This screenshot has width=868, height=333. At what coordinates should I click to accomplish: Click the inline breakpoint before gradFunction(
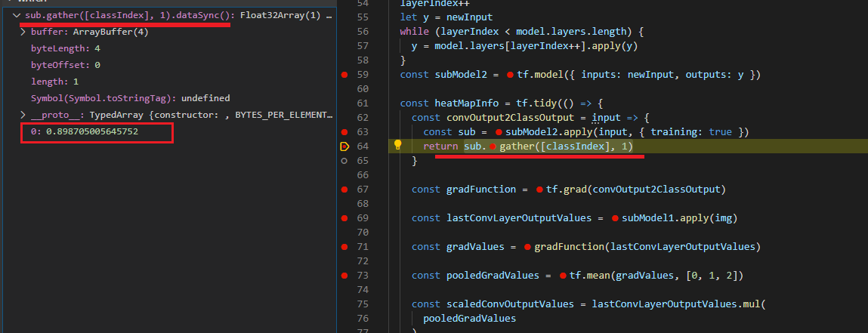tap(527, 247)
